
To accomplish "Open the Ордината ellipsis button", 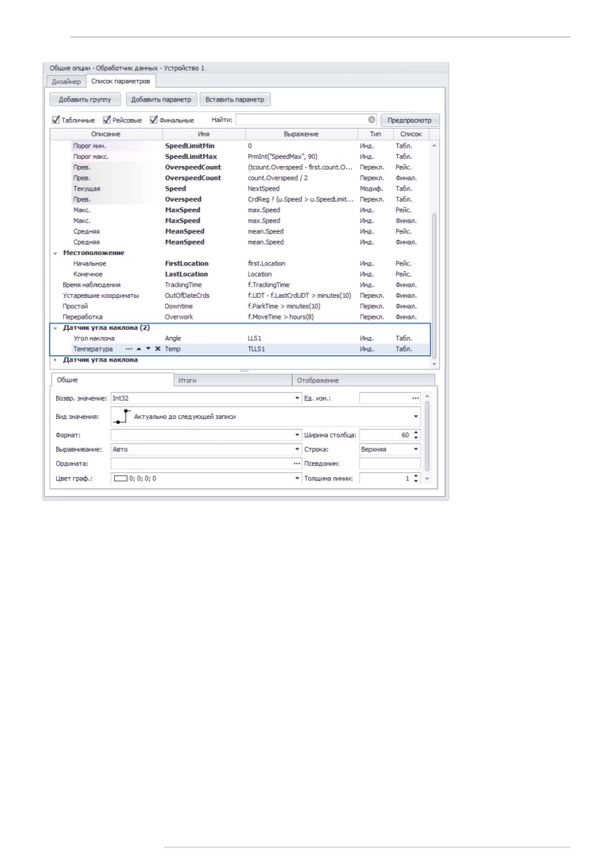I will 296,464.
